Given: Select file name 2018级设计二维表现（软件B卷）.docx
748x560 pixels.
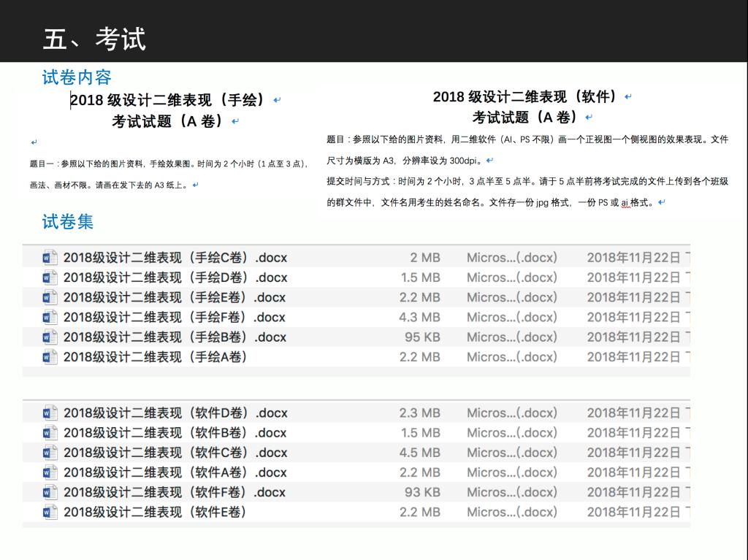Looking at the screenshot, I should click(175, 433).
